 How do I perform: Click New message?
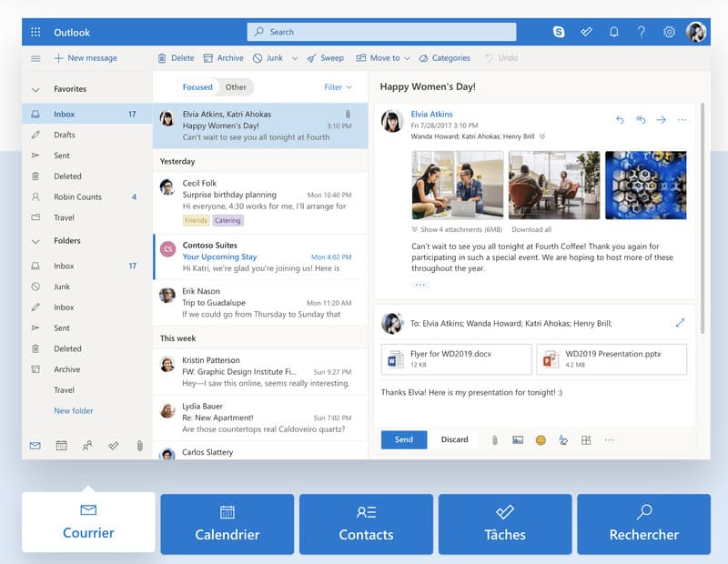tap(86, 58)
